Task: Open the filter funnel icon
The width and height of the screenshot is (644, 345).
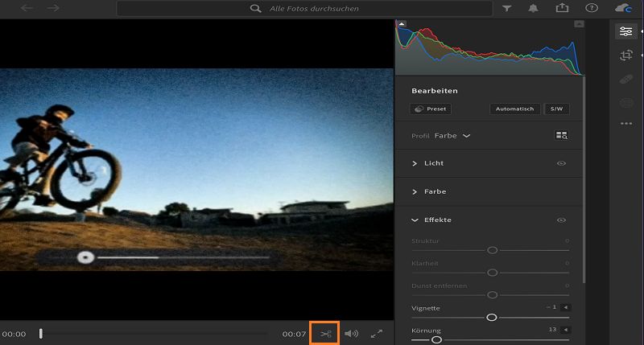Action: click(x=507, y=8)
